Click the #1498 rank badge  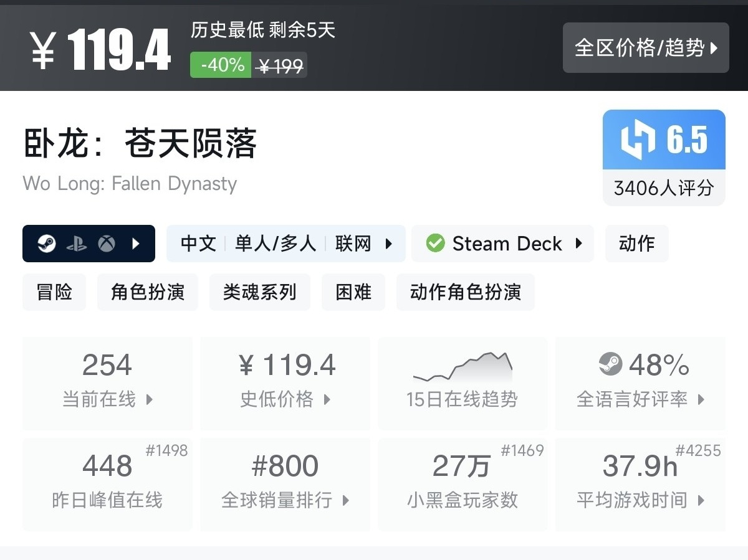point(166,450)
